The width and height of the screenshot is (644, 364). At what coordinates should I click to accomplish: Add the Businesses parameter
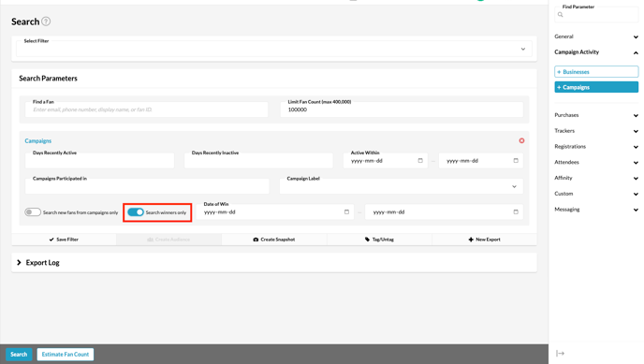coord(596,72)
